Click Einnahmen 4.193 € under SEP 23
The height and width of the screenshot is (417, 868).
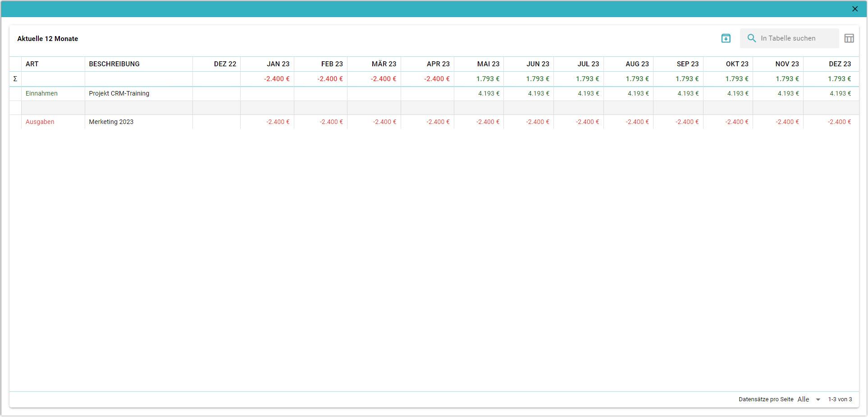pyautogui.click(x=688, y=93)
